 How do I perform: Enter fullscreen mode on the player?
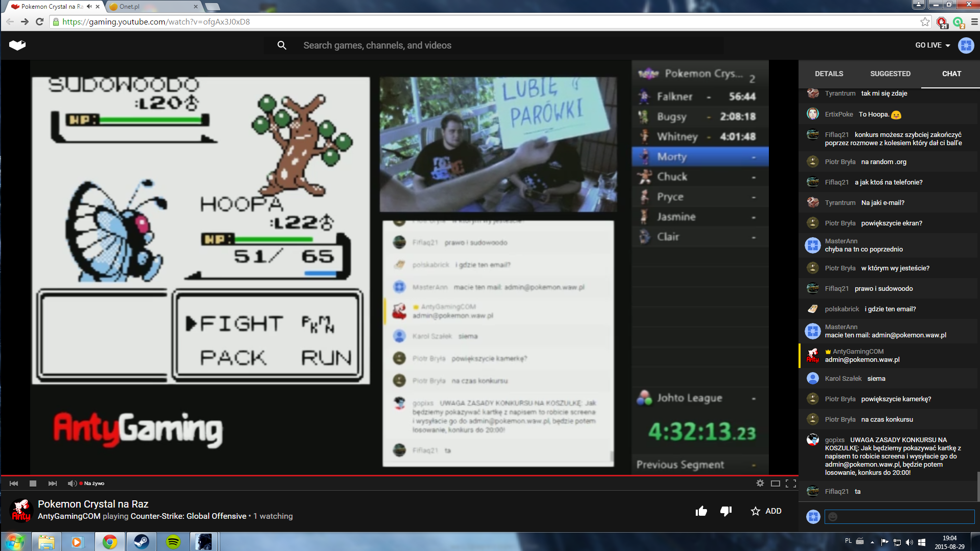click(x=791, y=484)
